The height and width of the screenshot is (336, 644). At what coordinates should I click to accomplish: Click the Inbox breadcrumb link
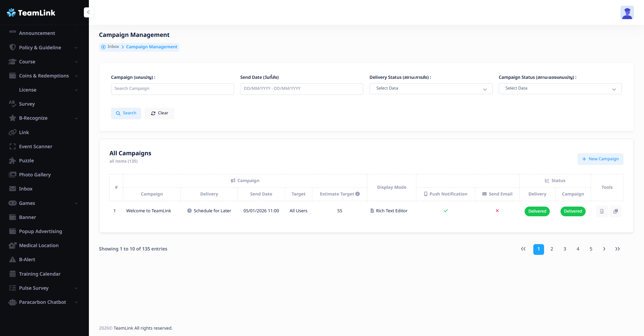click(x=113, y=47)
